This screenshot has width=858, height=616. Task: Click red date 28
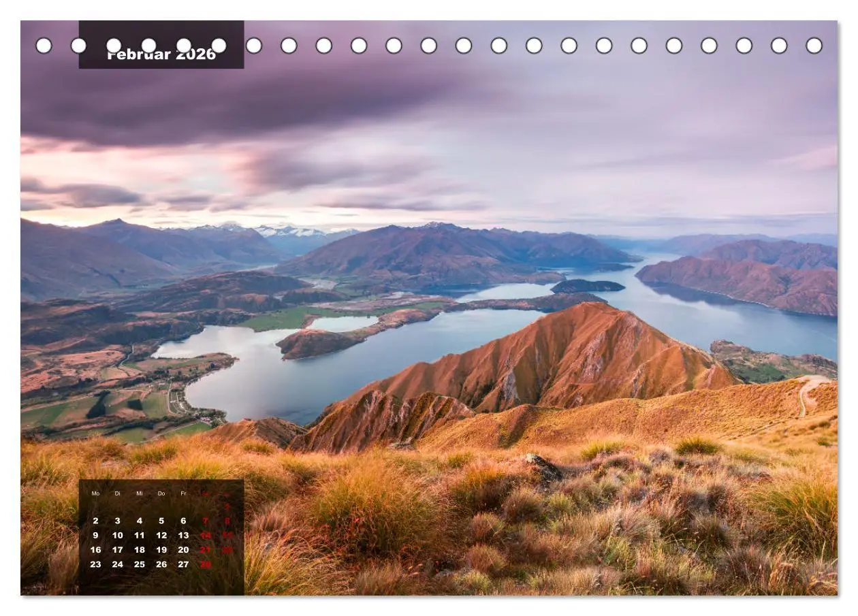[x=206, y=564]
